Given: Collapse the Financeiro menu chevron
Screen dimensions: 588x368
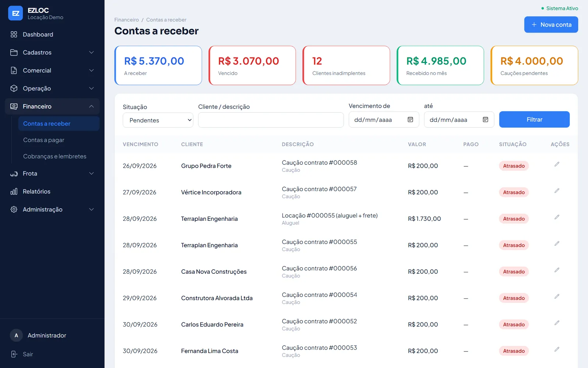Looking at the screenshot, I should (x=92, y=106).
